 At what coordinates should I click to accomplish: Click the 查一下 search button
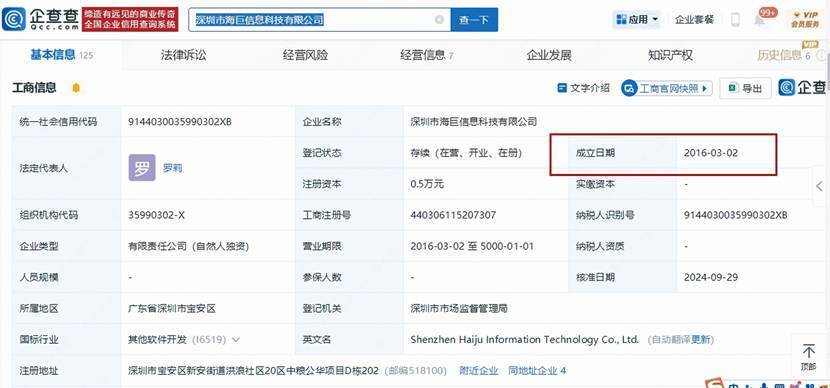click(x=474, y=20)
